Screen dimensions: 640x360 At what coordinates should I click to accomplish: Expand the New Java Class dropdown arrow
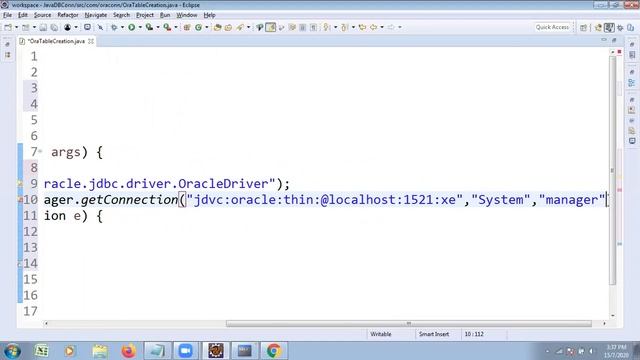207,27
